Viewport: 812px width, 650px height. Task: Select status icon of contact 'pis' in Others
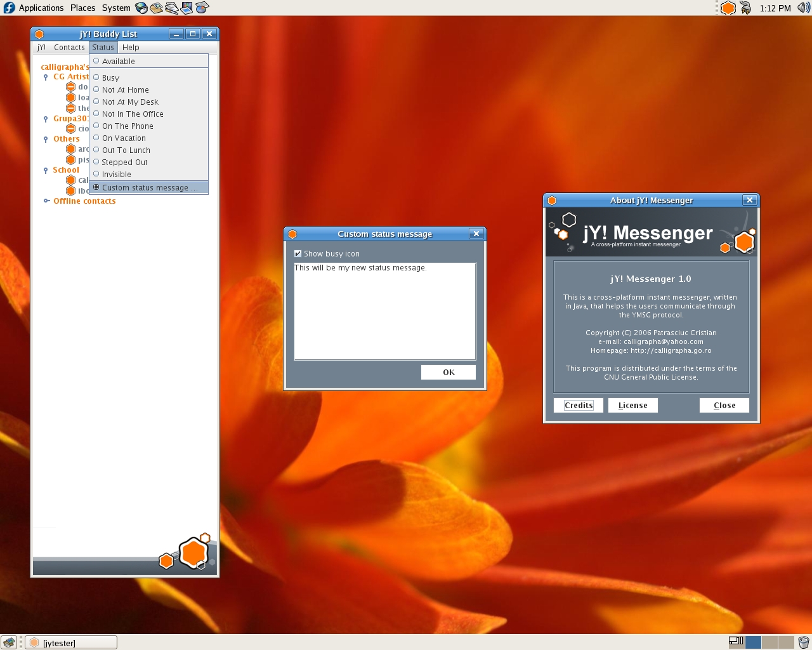pos(71,159)
